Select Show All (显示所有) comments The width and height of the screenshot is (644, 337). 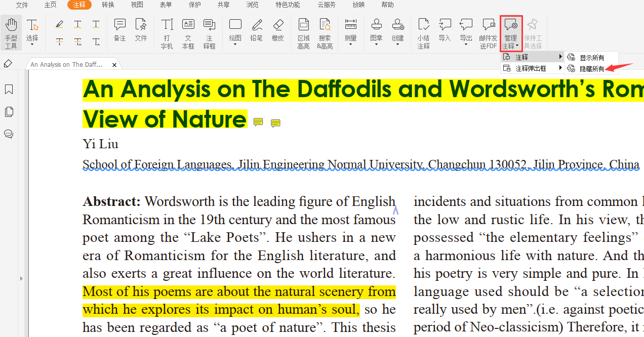(591, 58)
